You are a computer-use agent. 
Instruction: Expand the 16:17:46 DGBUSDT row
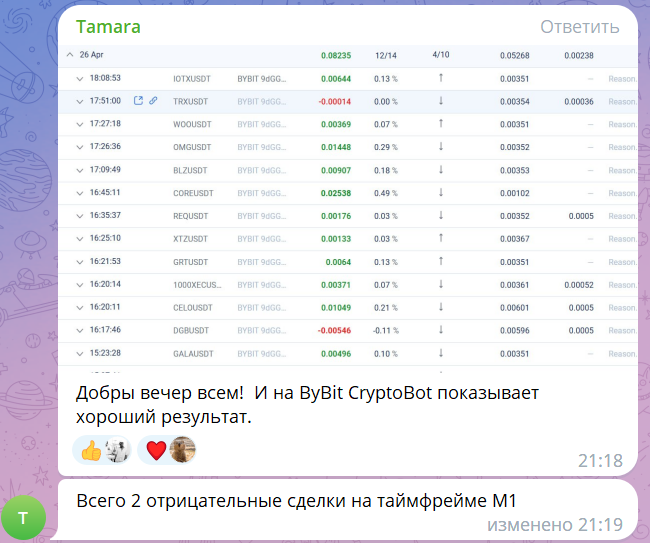pyautogui.click(x=80, y=330)
